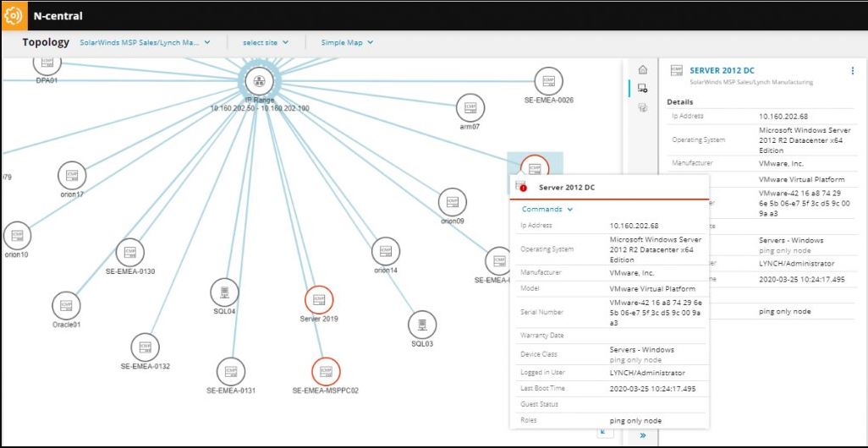Viewport: 868px width, 448px height.
Task: Click popup Manufacturer value VMware, Inc.
Action: [x=632, y=273]
